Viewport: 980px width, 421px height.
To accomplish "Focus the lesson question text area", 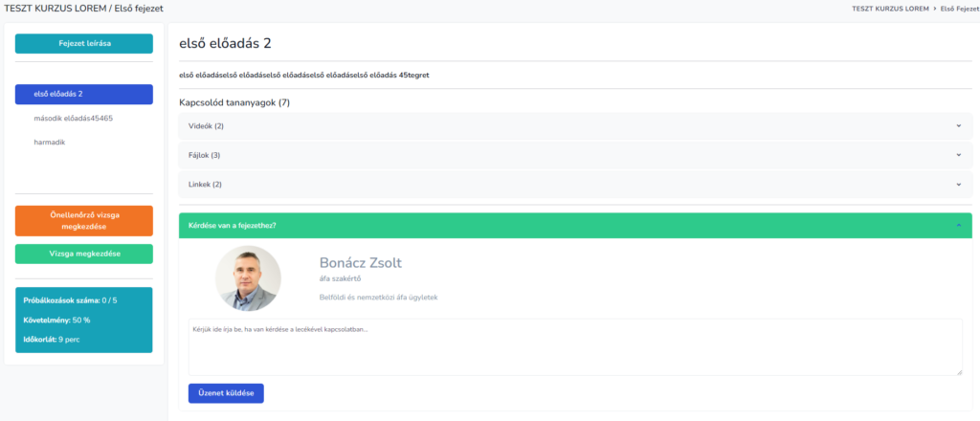I will click(x=574, y=346).
